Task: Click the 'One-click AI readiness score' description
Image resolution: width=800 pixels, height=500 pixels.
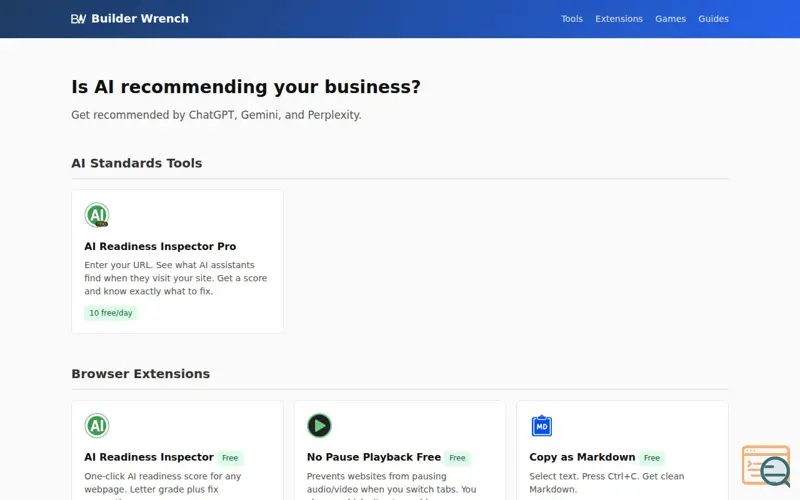Action: click(x=163, y=486)
